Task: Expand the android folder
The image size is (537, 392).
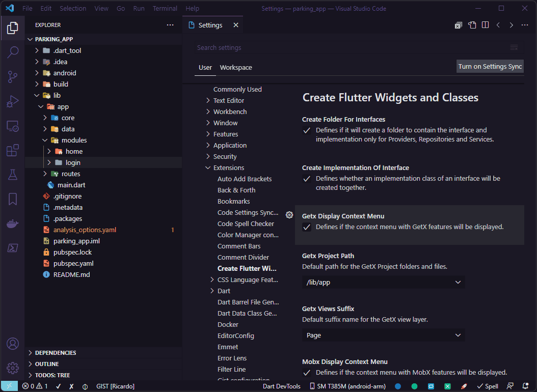Action: pyautogui.click(x=37, y=73)
